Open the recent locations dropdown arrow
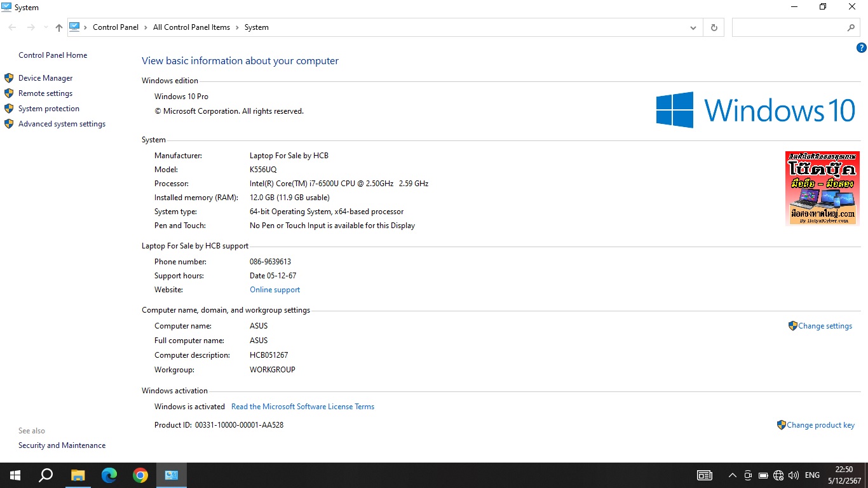 [46, 27]
